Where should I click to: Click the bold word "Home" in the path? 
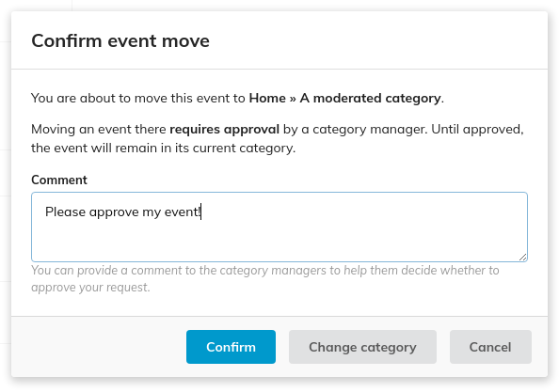267,98
